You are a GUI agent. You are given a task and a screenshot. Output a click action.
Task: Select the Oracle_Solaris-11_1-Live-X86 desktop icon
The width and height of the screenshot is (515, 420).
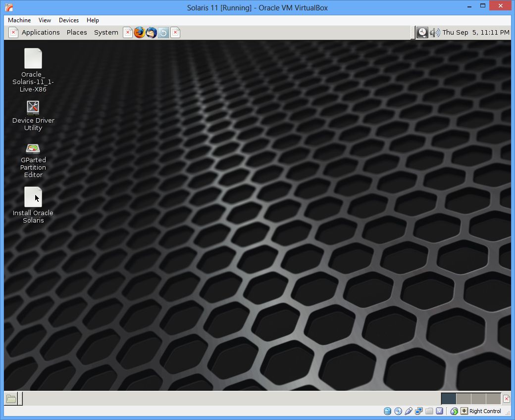33,70
